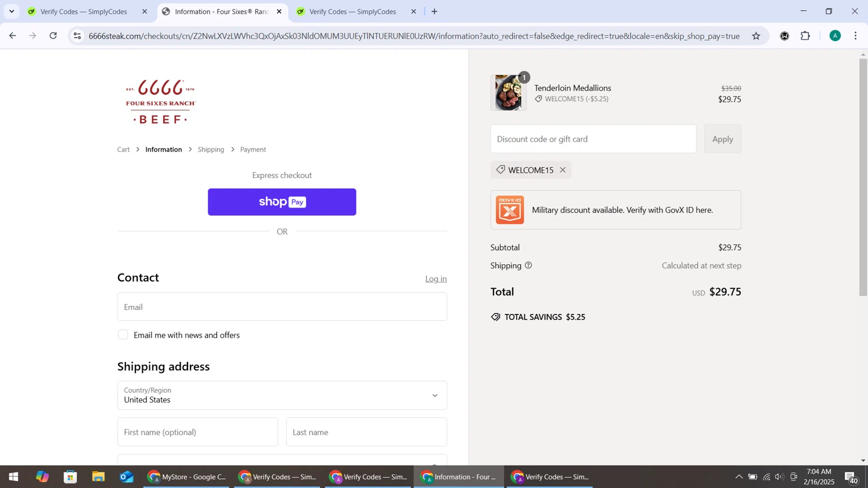Image resolution: width=868 pixels, height=488 pixels.
Task: Reload the checkout page
Action: click(x=53, y=36)
